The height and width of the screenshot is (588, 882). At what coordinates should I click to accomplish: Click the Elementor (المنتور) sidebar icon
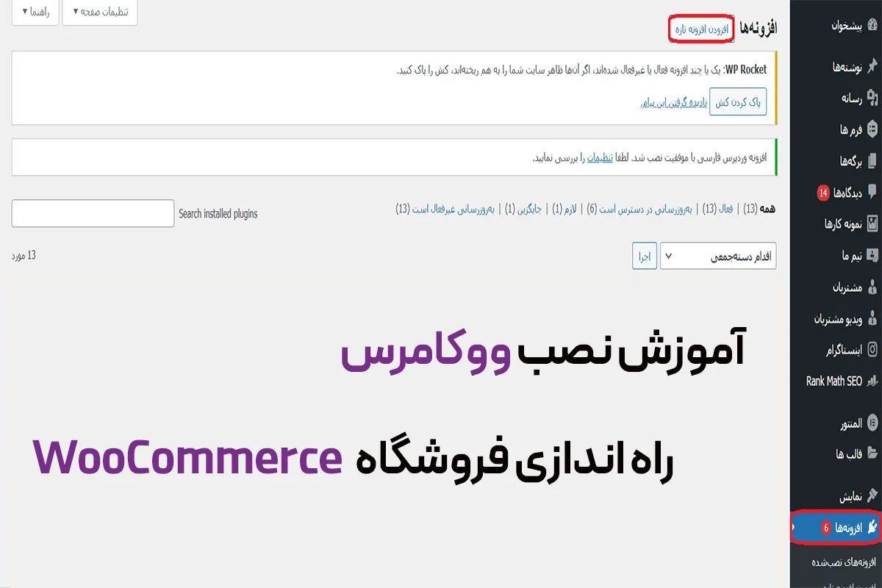(x=873, y=423)
